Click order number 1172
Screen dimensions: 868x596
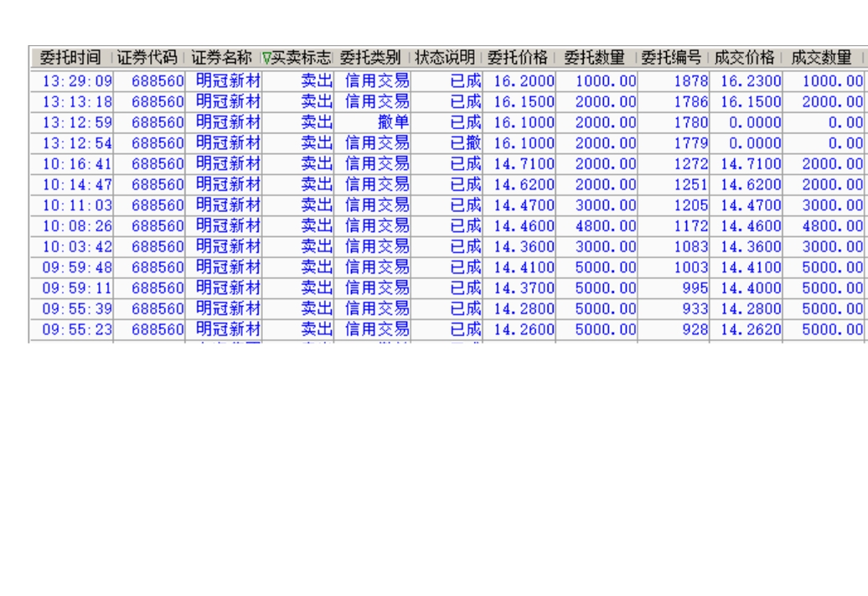pos(691,226)
